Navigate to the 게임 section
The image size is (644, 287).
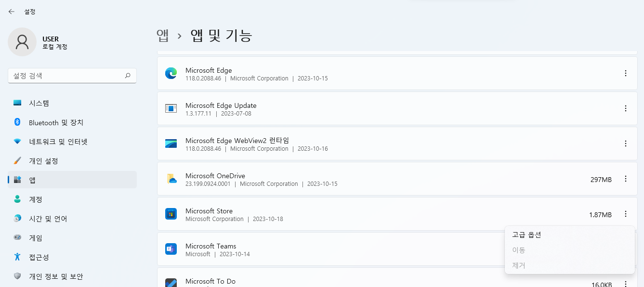click(72, 238)
